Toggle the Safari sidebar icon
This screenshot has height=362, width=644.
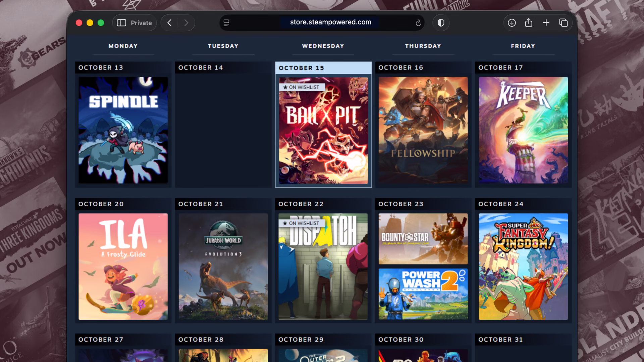pos(121,23)
